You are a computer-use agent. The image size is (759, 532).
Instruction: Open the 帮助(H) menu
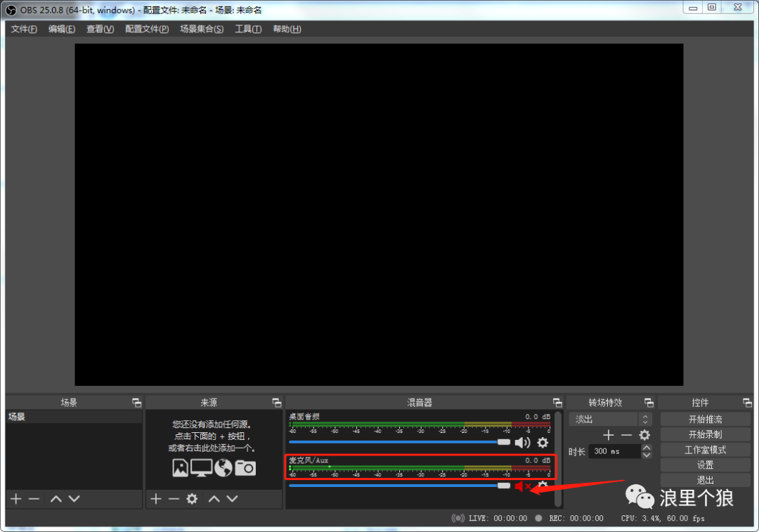[287, 29]
